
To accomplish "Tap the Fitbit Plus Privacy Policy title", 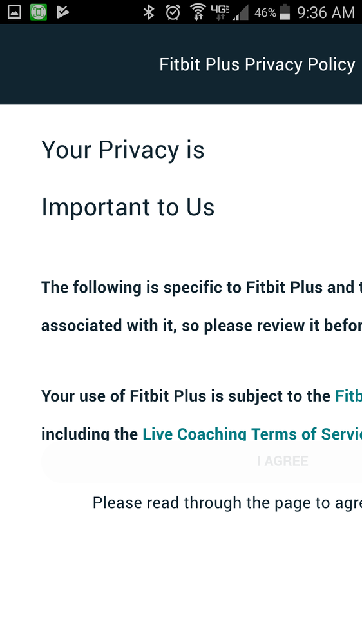I will tap(258, 65).
